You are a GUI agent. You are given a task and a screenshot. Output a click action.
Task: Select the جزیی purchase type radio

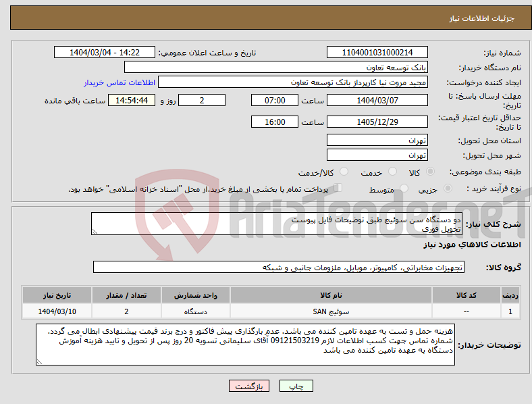pyautogui.click(x=448, y=188)
